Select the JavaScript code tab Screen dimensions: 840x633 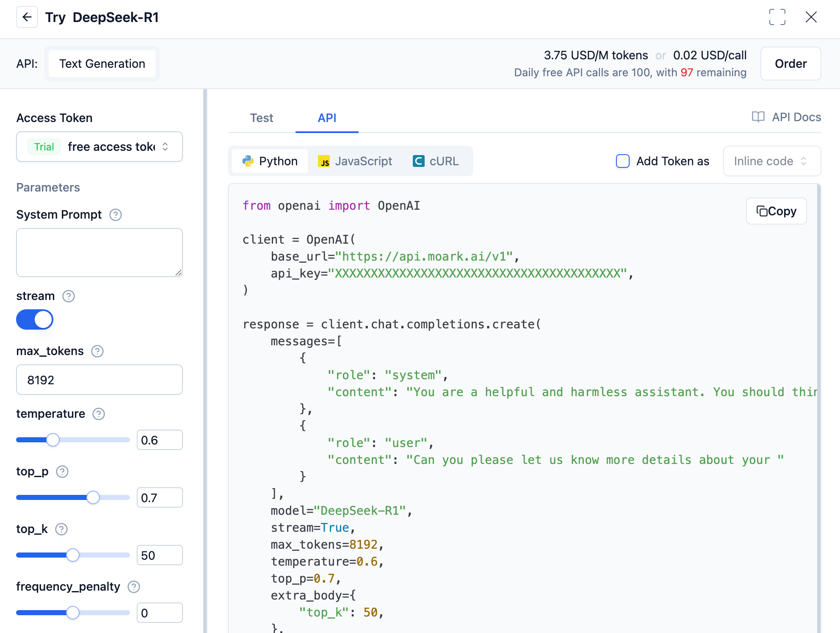pos(355,161)
